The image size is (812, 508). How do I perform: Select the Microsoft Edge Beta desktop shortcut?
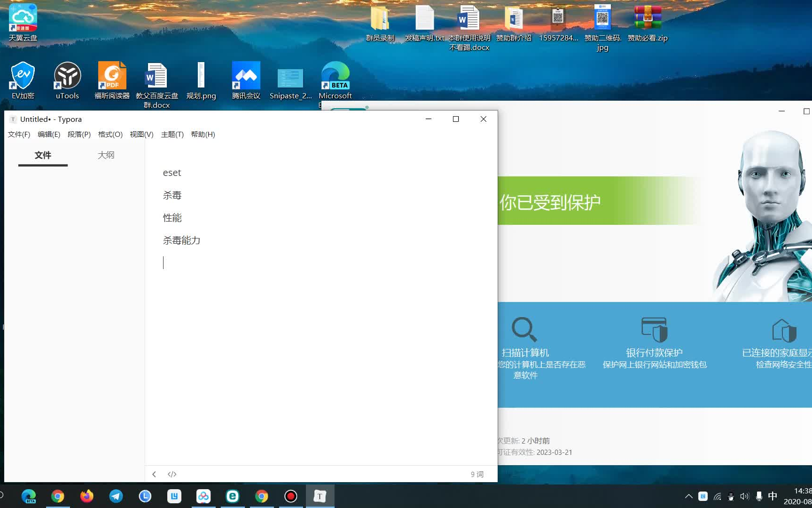336,80
